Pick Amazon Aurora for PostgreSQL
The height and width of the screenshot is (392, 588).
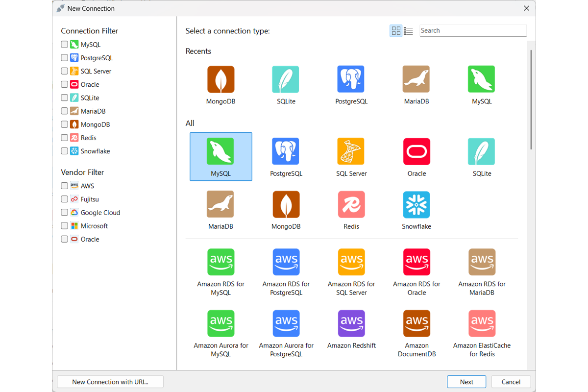[286, 323]
